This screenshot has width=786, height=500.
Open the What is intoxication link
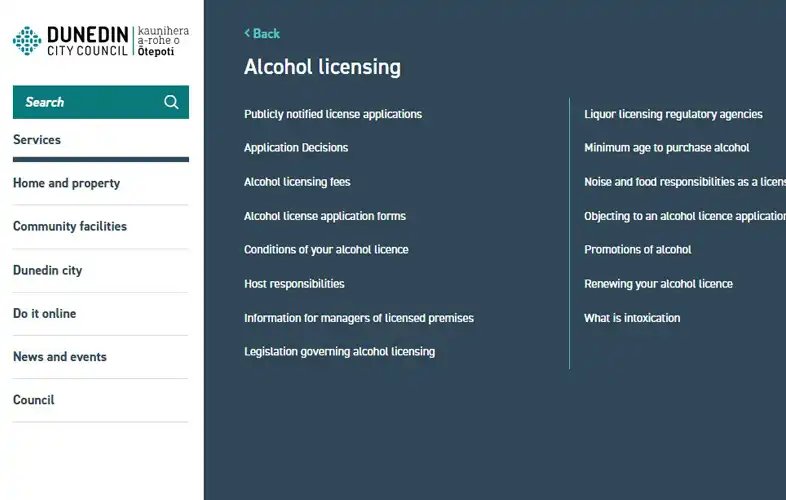(x=632, y=318)
